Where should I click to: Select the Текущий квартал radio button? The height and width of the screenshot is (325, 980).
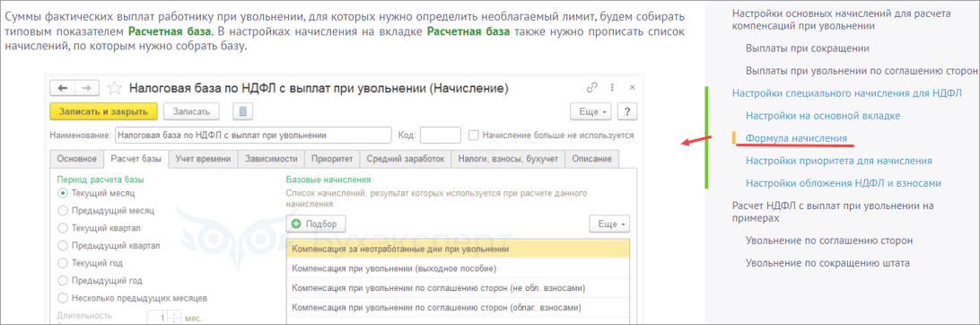coord(62,228)
